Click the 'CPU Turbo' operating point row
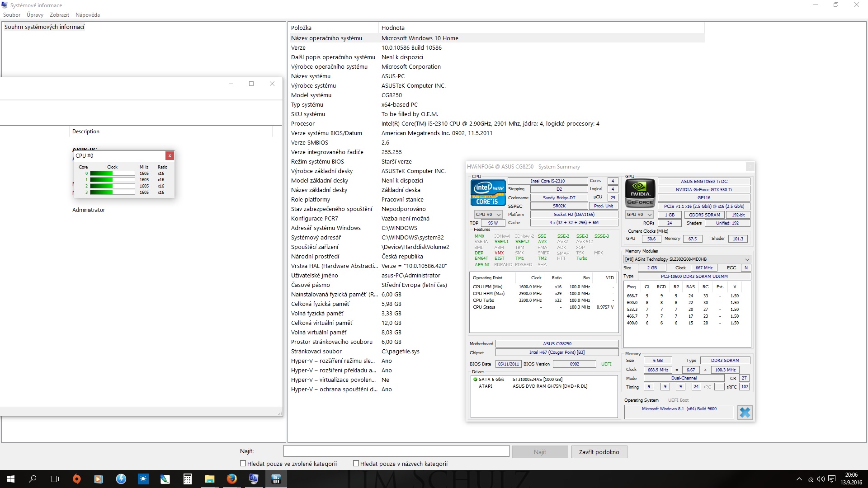The height and width of the screenshot is (488, 868). click(543, 300)
